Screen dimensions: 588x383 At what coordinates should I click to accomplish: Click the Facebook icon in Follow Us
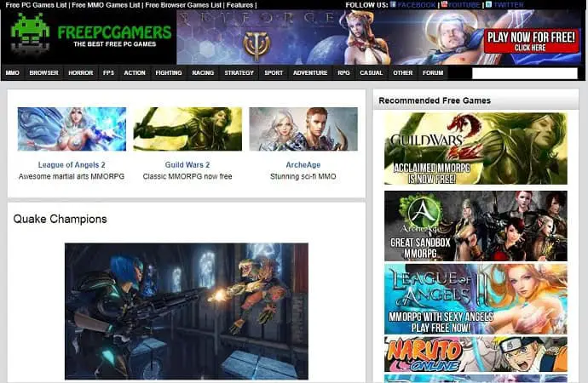[x=393, y=4]
